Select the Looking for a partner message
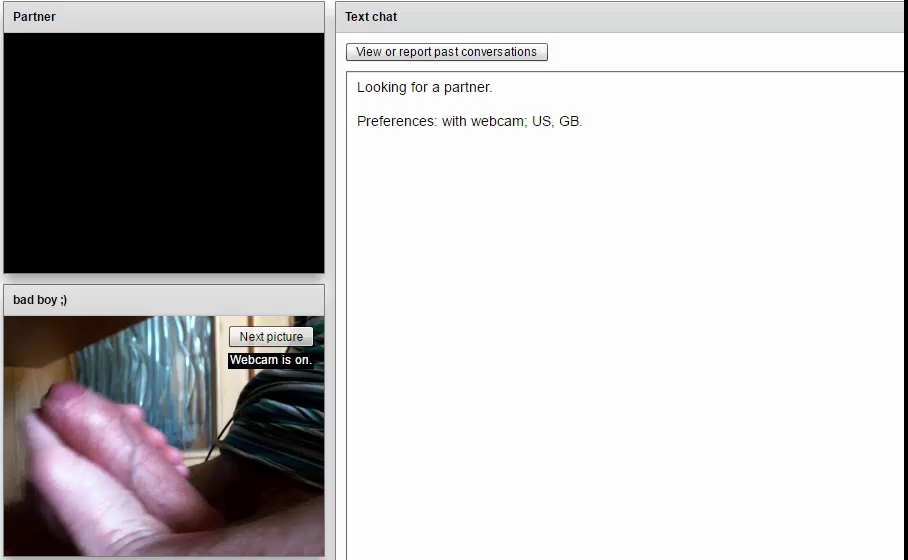The height and width of the screenshot is (560, 908). point(424,87)
